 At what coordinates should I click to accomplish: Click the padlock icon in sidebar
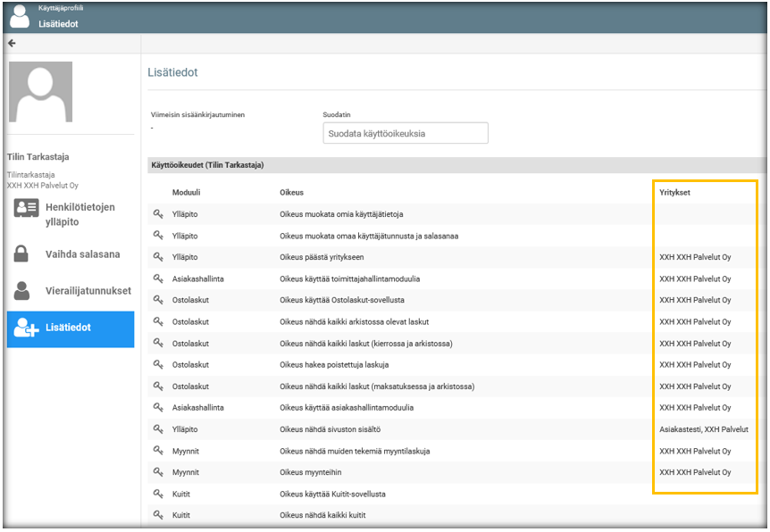22,254
